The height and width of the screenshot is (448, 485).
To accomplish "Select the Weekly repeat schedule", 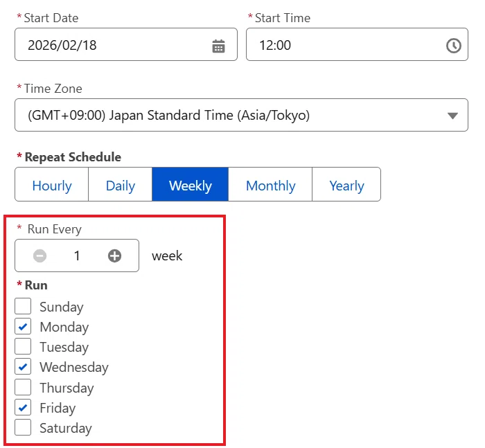I will pos(191,185).
